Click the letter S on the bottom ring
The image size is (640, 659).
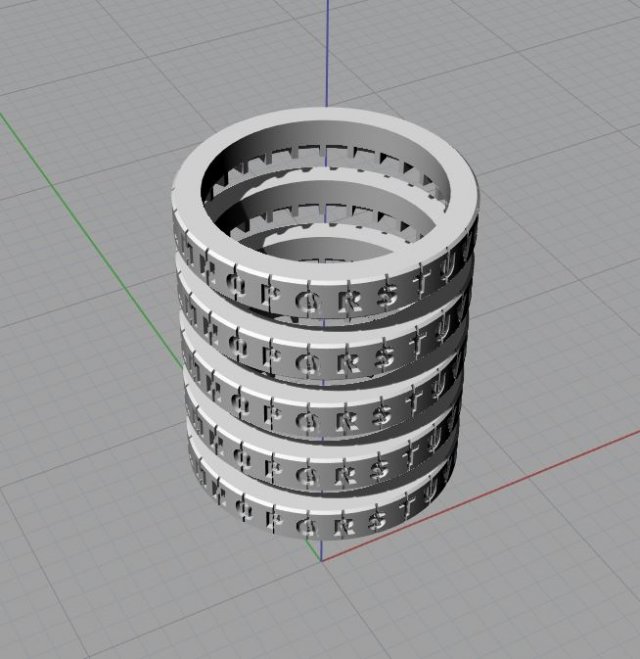378,520
